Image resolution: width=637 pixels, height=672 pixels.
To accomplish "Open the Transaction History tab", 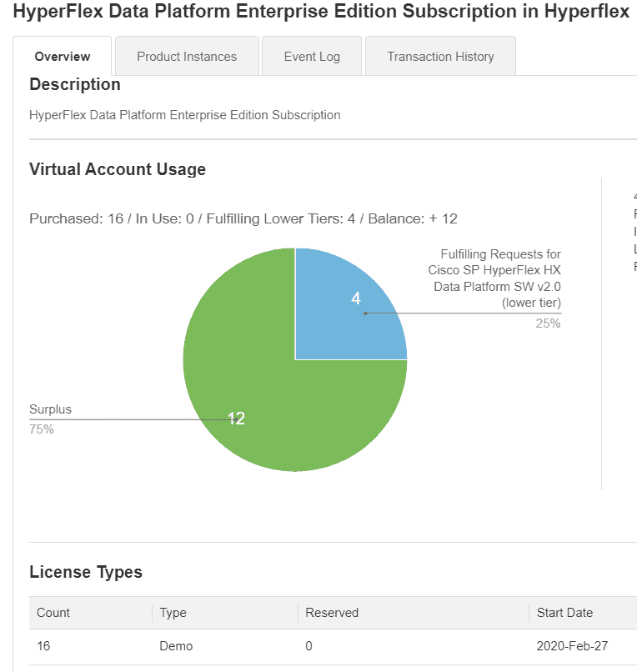I will click(440, 56).
